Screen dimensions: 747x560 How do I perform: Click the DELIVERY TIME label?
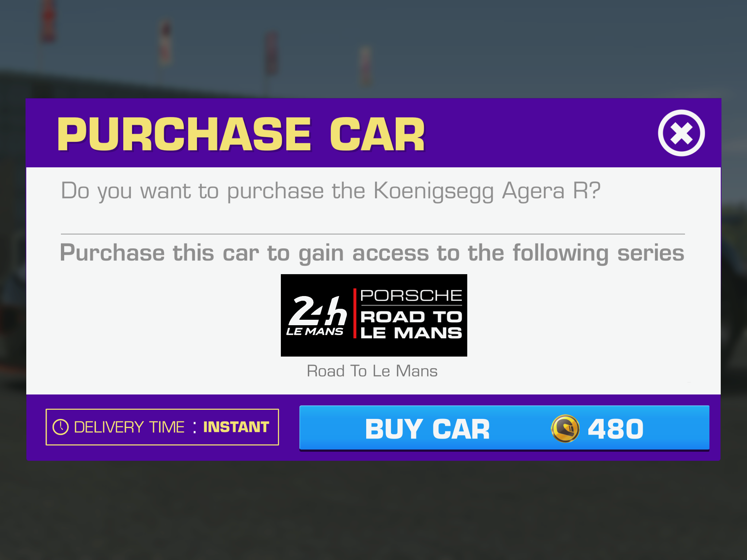point(129,427)
